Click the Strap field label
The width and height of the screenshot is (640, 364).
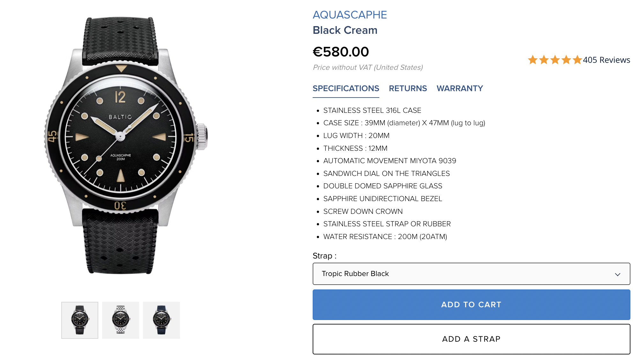[x=324, y=256]
